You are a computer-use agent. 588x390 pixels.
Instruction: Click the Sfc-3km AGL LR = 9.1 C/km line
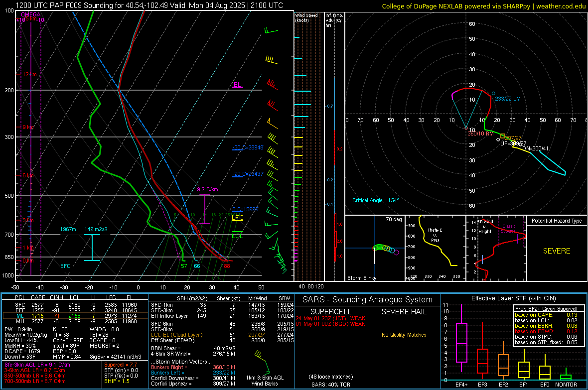(37, 365)
